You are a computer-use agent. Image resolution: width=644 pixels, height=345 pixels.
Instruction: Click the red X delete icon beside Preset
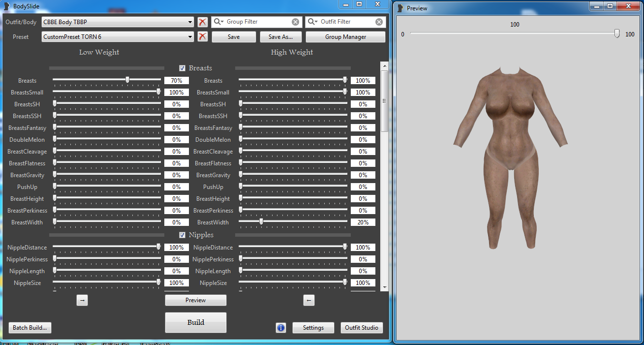[x=202, y=37]
